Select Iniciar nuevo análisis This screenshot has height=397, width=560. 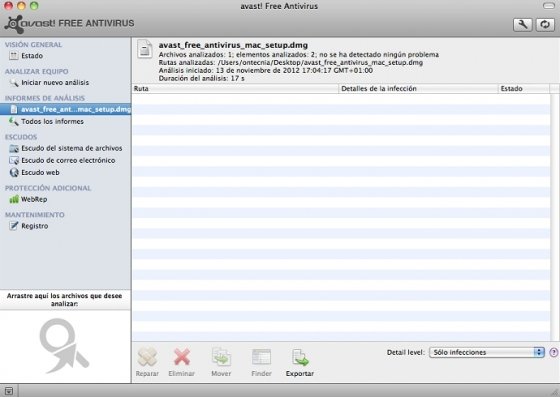(x=55, y=82)
